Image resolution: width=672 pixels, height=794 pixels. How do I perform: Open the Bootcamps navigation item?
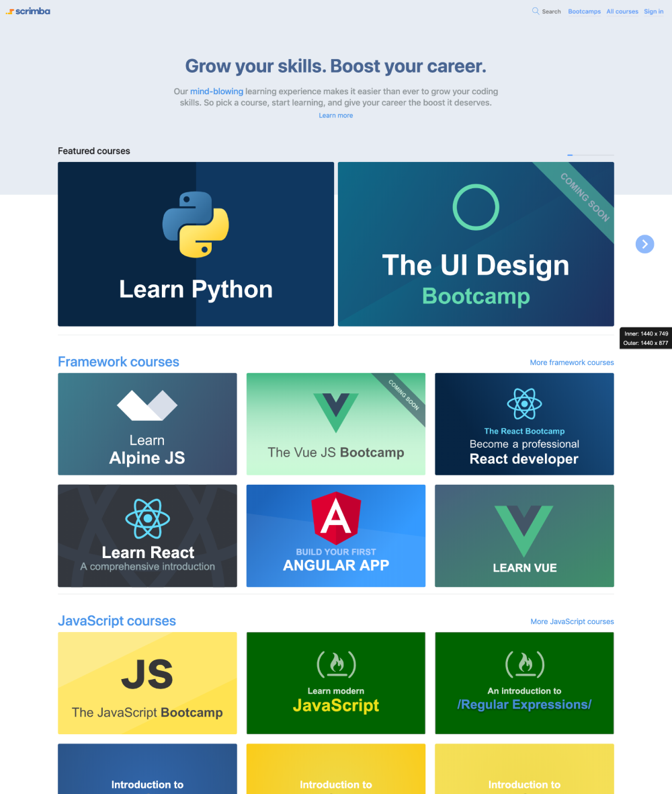coord(584,11)
